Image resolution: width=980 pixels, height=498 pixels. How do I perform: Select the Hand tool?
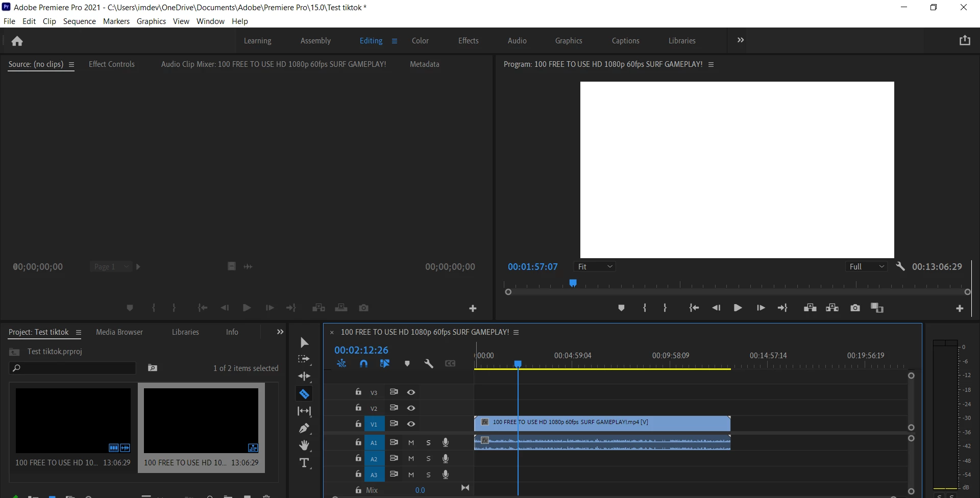[304, 445]
